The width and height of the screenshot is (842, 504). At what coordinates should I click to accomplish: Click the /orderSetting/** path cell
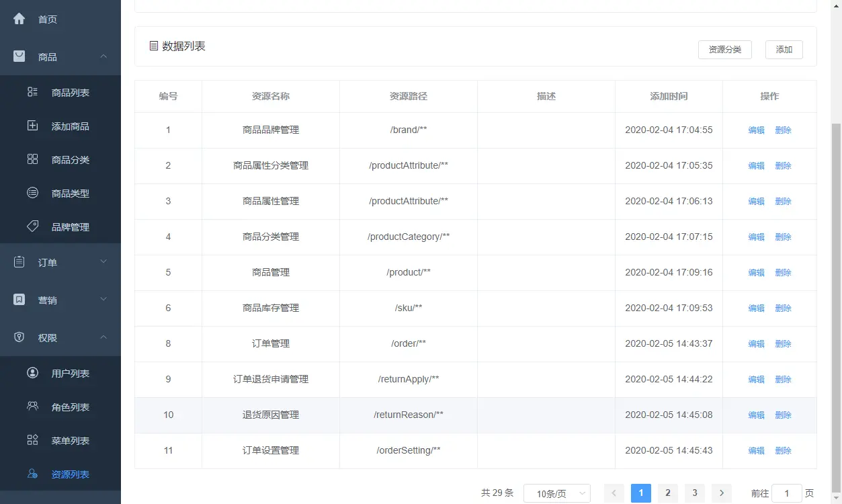[409, 451]
